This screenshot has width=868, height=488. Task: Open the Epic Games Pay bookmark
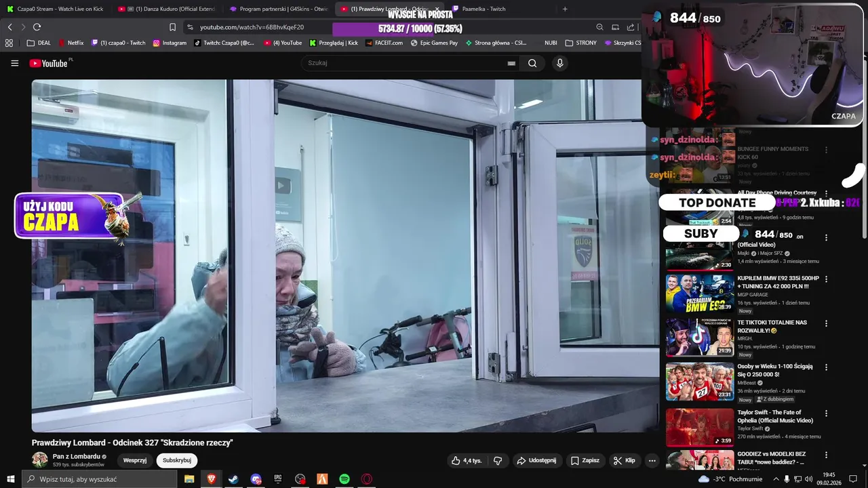pyautogui.click(x=434, y=43)
